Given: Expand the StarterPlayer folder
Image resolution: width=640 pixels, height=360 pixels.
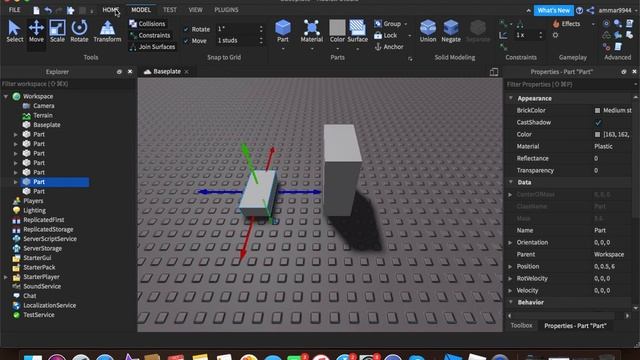Looking at the screenshot, I should [x=6, y=277].
